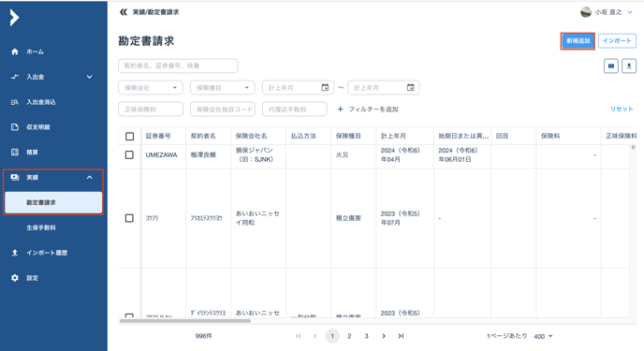Go to page 3
This screenshot has height=351, width=644.
[x=366, y=336]
